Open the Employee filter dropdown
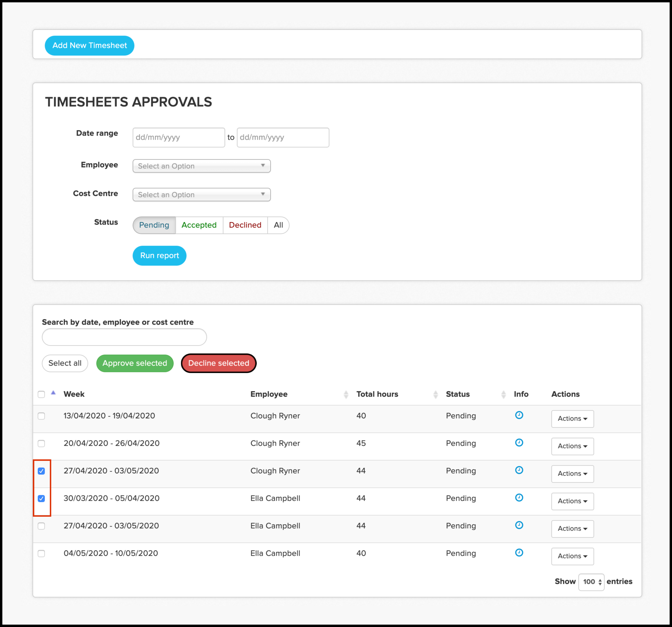This screenshot has width=672, height=627. click(201, 166)
